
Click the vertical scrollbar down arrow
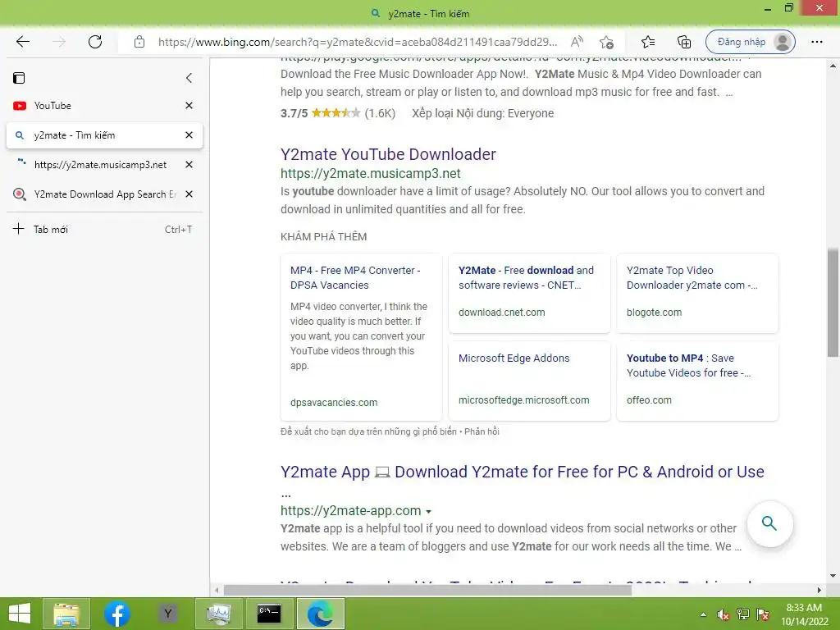point(833,577)
